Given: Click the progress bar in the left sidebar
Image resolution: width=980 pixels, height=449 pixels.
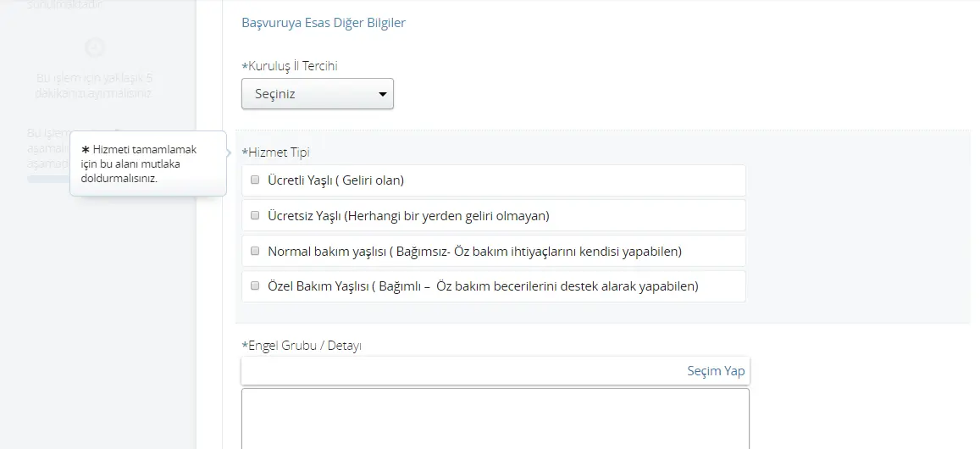Looking at the screenshot, I should (48, 179).
